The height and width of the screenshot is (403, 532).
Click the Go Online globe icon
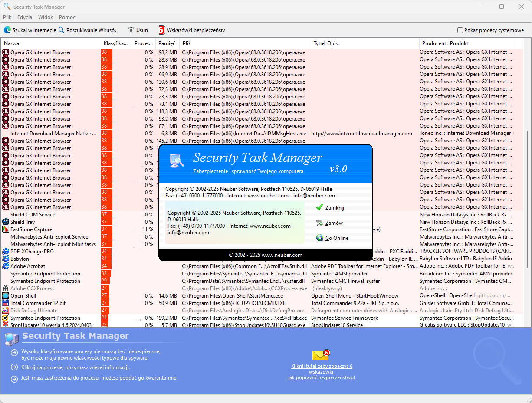[x=320, y=238]
